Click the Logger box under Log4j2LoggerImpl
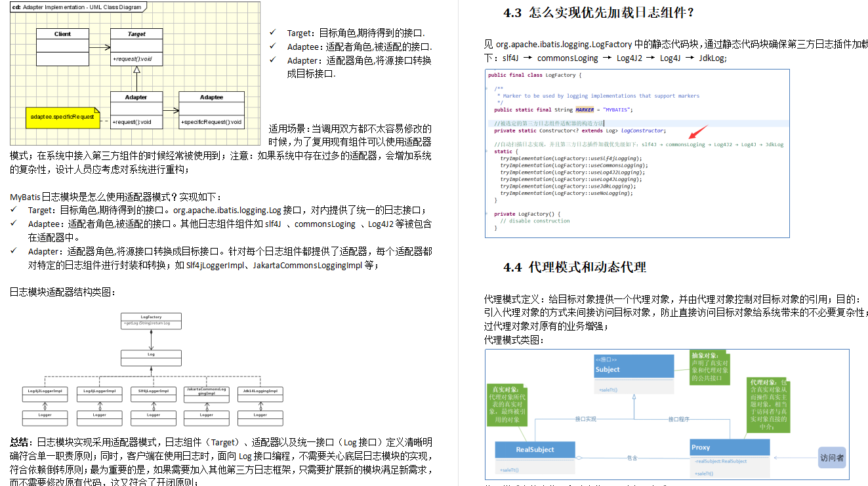868x486 pixels. [x=45, y=417]
